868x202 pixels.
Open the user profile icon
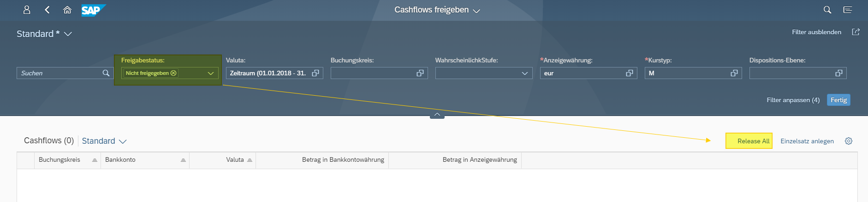27,10
